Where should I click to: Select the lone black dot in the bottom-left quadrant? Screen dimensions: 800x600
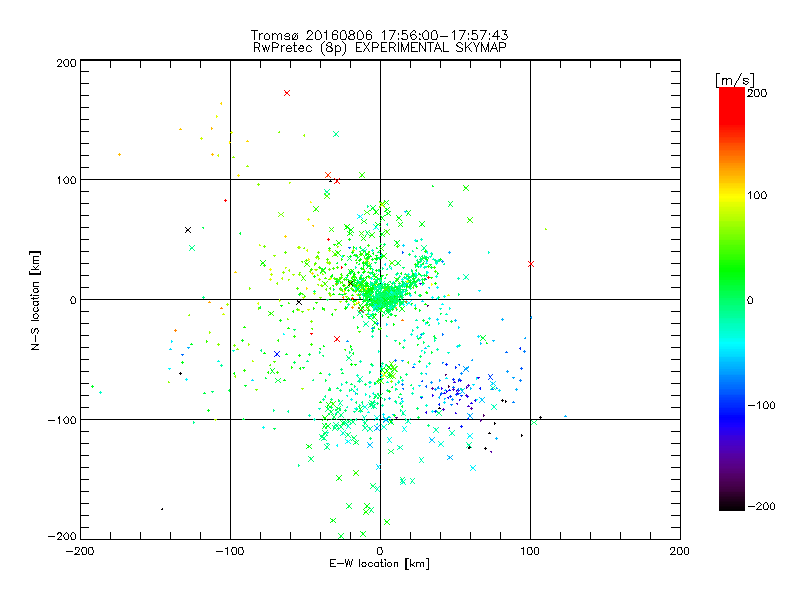162,509
